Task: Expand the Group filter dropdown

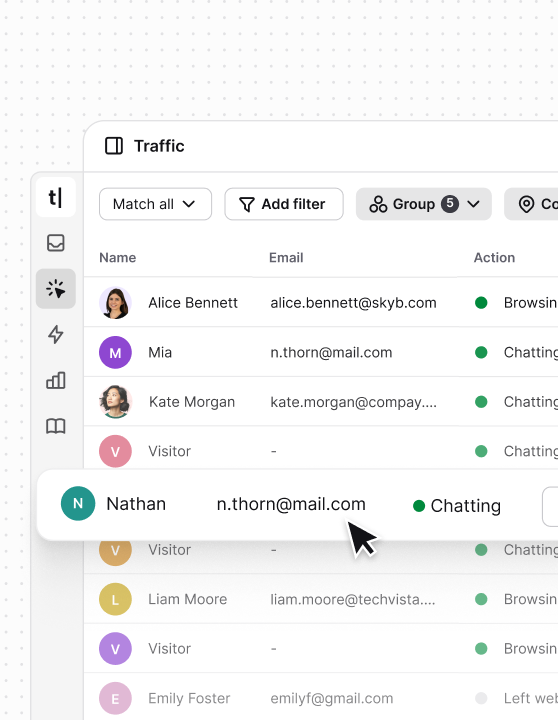Action: click(424, 204)
